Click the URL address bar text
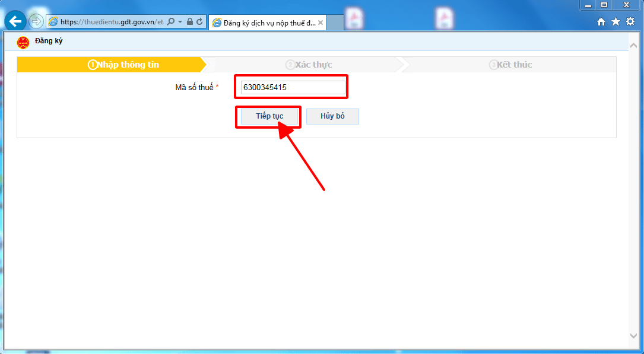 111,22
